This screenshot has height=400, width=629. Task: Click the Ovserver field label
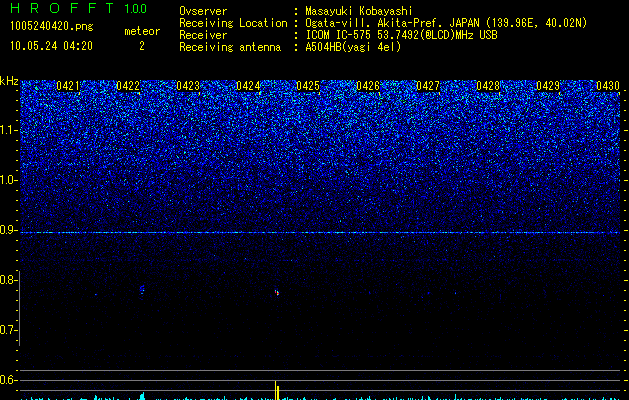203,11
